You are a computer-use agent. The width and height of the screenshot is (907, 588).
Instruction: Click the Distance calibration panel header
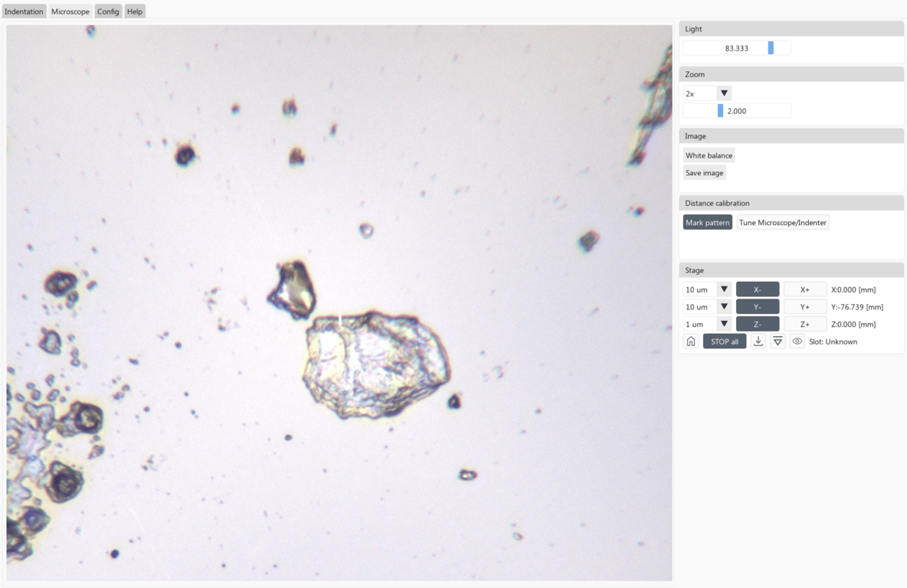(791, 203)
